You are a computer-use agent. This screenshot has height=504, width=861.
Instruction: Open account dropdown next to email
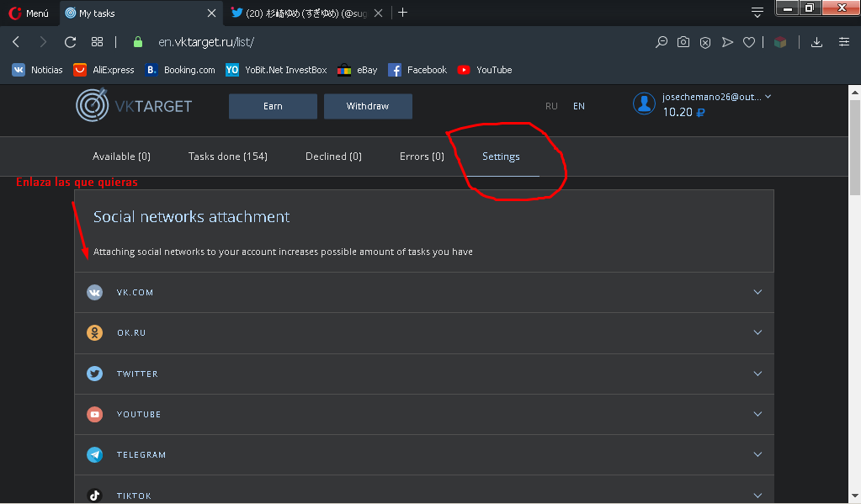click(x=768, y=96)
